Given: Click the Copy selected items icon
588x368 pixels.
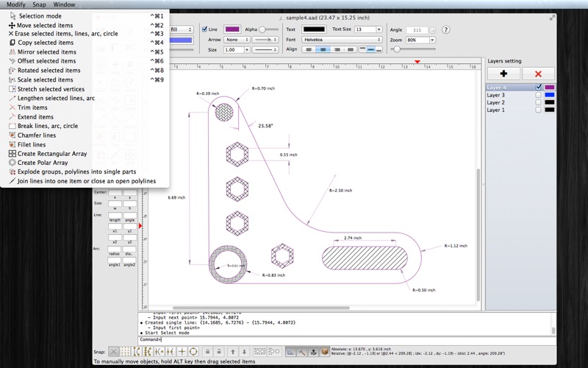Looking at the screenshot, I should [12, 43].
